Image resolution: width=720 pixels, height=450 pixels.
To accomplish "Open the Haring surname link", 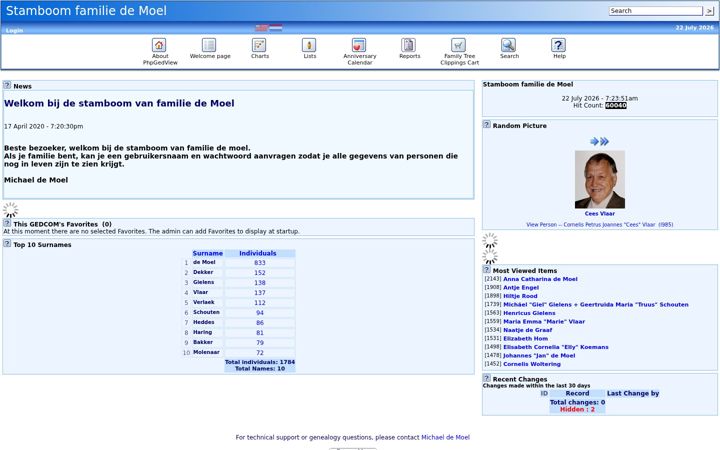I will point(202,332).
